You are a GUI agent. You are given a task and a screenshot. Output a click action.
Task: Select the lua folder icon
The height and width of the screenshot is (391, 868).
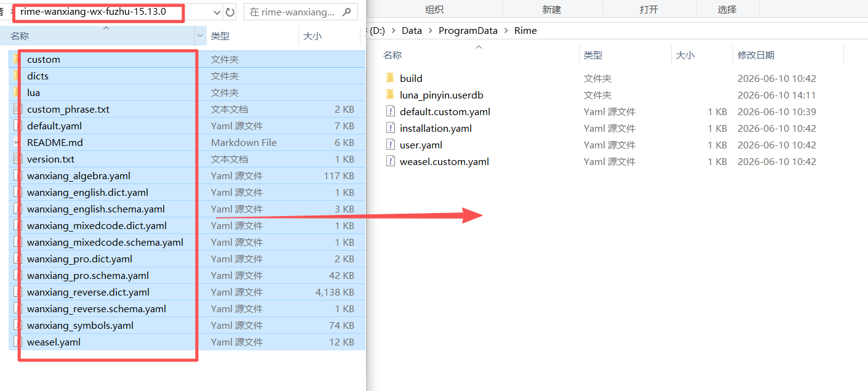(x=17, y=92)
